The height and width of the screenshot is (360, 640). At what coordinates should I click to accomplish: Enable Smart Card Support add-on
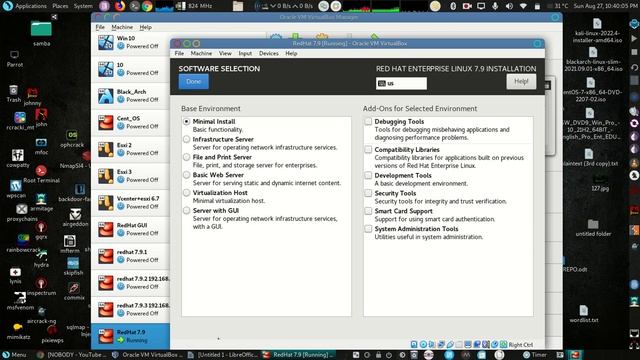368,211
